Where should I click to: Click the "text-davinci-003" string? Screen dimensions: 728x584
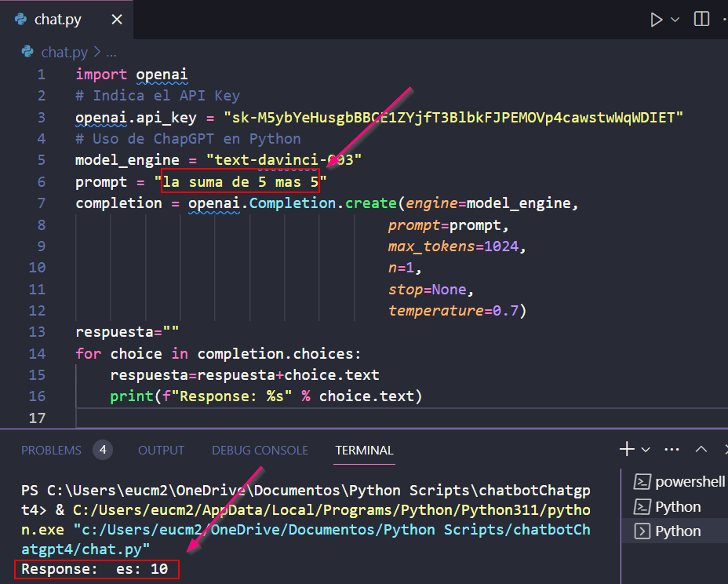(x=284, y=160)
